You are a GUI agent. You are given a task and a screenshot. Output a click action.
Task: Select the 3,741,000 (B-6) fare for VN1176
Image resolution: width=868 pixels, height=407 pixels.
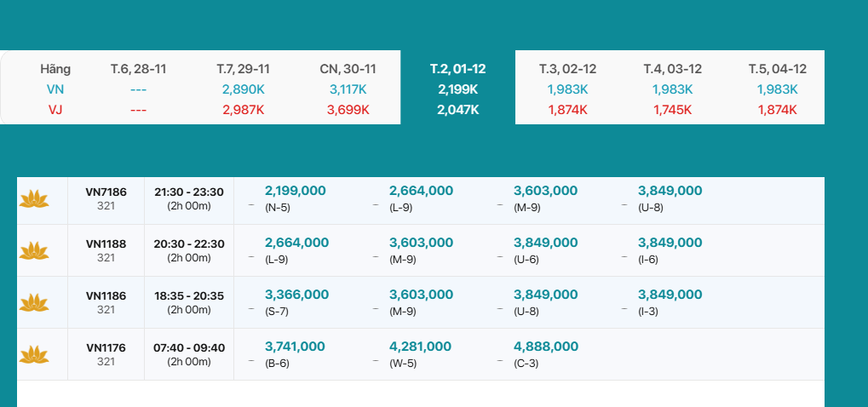click(x=295, y=347)
